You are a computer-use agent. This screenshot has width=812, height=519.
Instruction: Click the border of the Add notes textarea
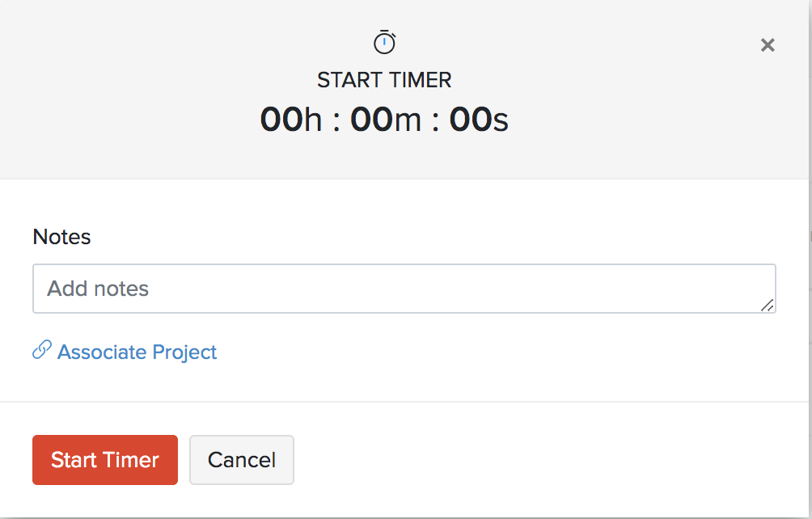tap(404, 263)
